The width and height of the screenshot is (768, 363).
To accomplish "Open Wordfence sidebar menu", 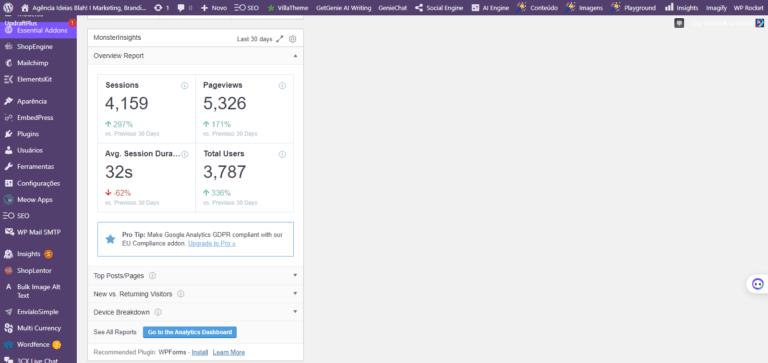I will [x=38, y=344].
